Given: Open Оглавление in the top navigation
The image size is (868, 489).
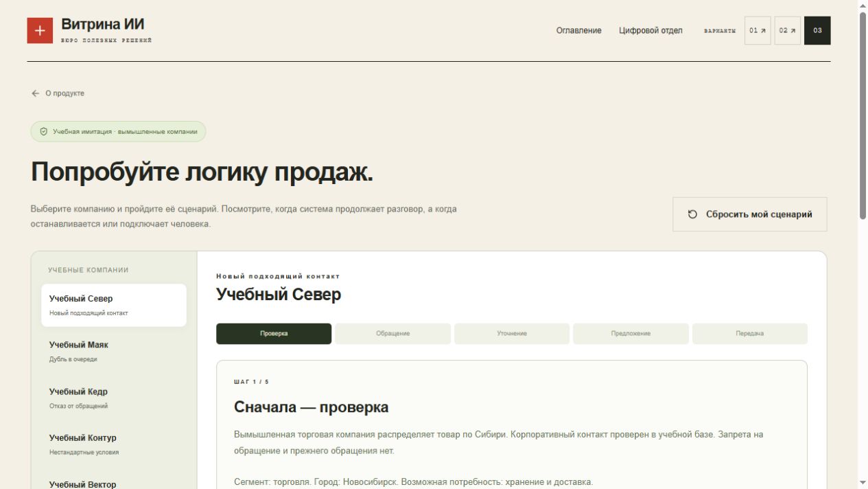Looking at the screenshot, I should pyautogui.click(x=579, y=31).
